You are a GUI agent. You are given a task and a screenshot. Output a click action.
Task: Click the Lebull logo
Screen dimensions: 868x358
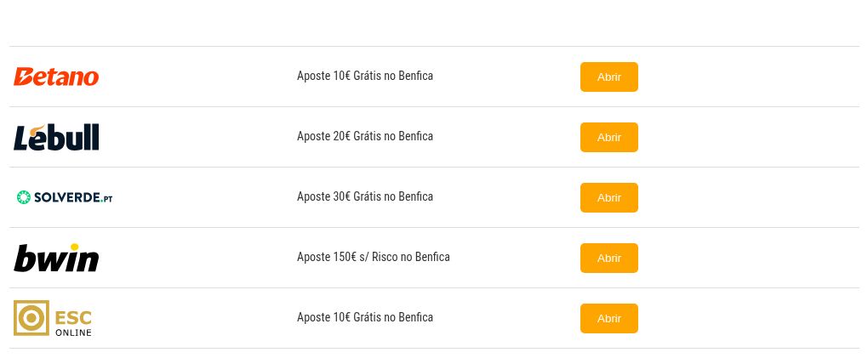[x=56, y=137]
